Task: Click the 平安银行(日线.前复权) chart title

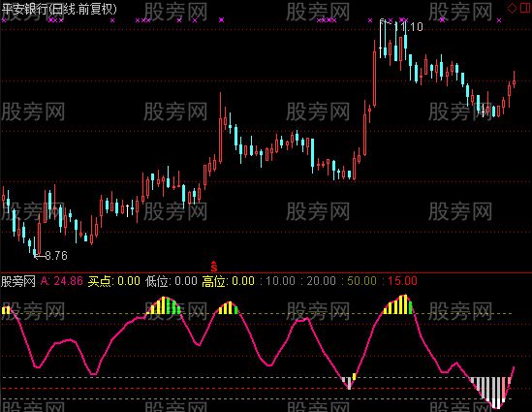Action: point(59,9)
